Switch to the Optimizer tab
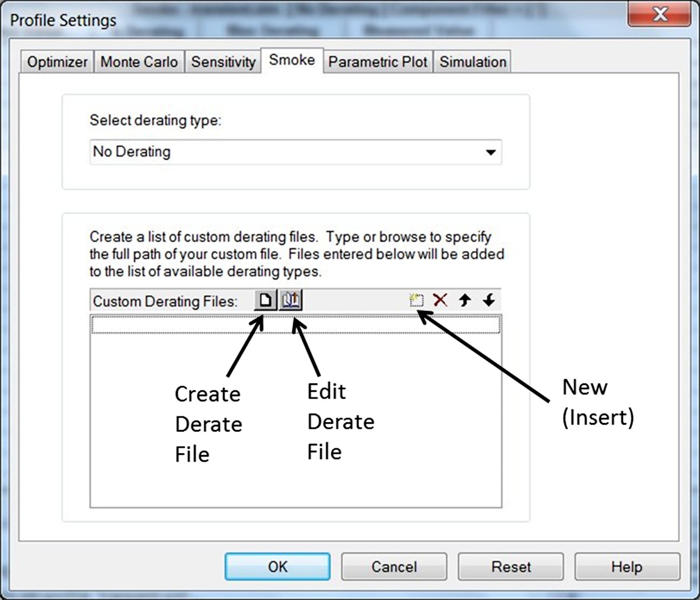The image size is (700, 600). coord(57,62)
